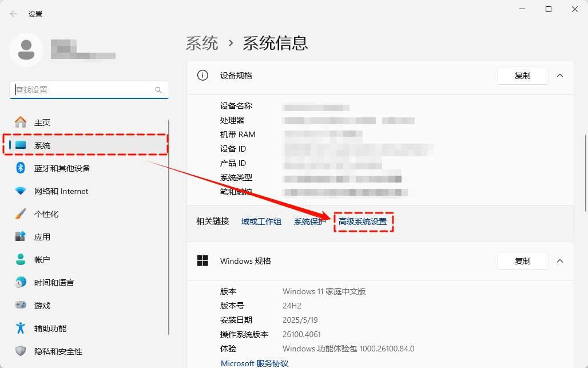Select the 帐户 account icon
This screenshot has width=588, height=368.
click(x=21, y=260)
